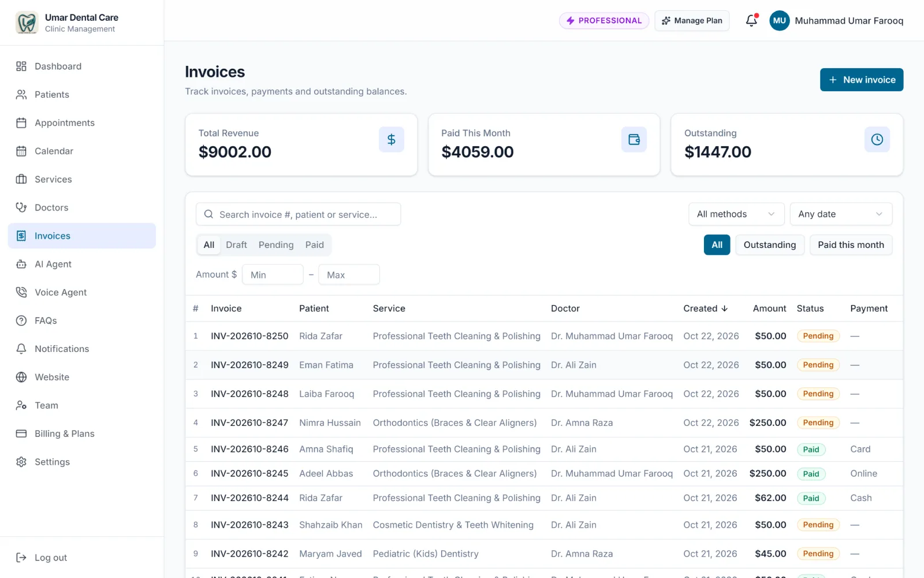Click the MU user avatar

pyautogui.click(x=779, y=21)
